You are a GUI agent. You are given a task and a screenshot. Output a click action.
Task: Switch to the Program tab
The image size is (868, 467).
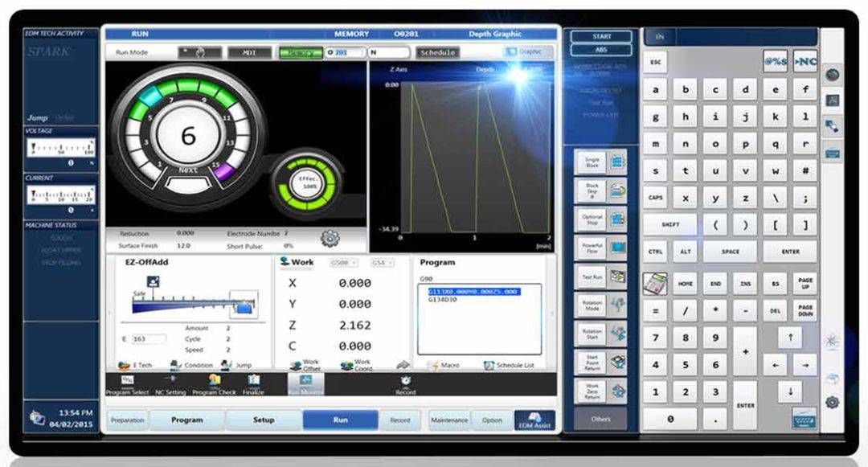click(187, 420)
